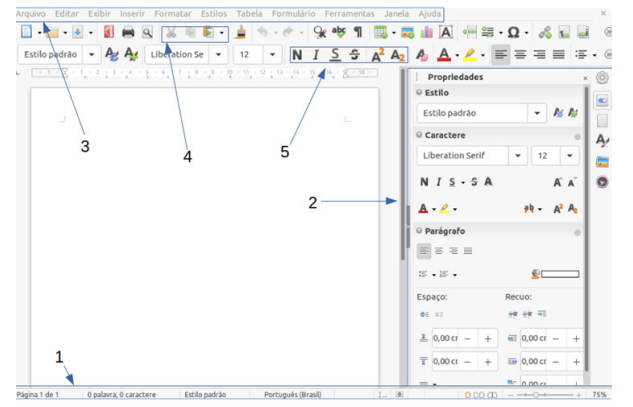Click the first Espaço spacing value field
This screenshot has height=407, width=633.
coord(445,338)
